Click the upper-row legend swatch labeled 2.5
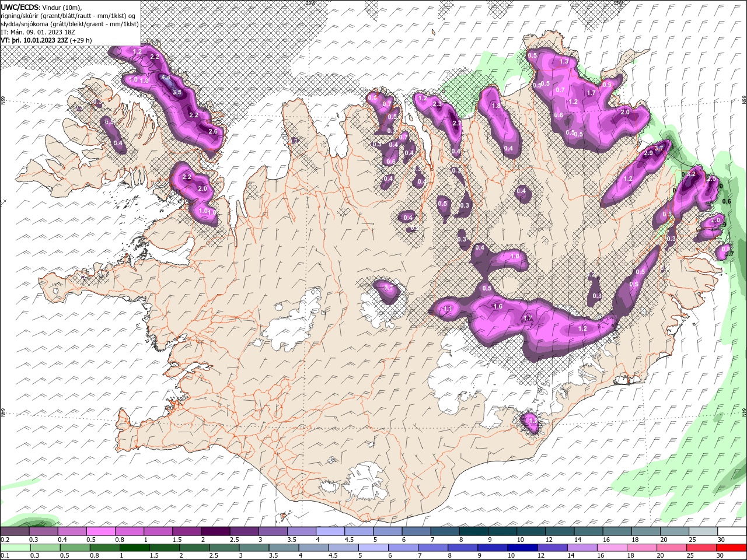The image size is (747, 560). point(244,531)
